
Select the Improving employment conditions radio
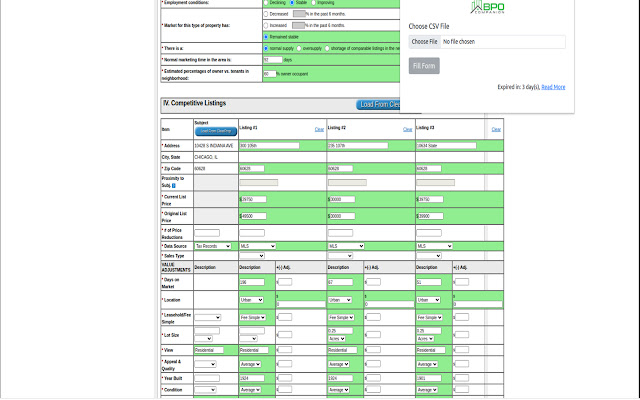(314, 3)
